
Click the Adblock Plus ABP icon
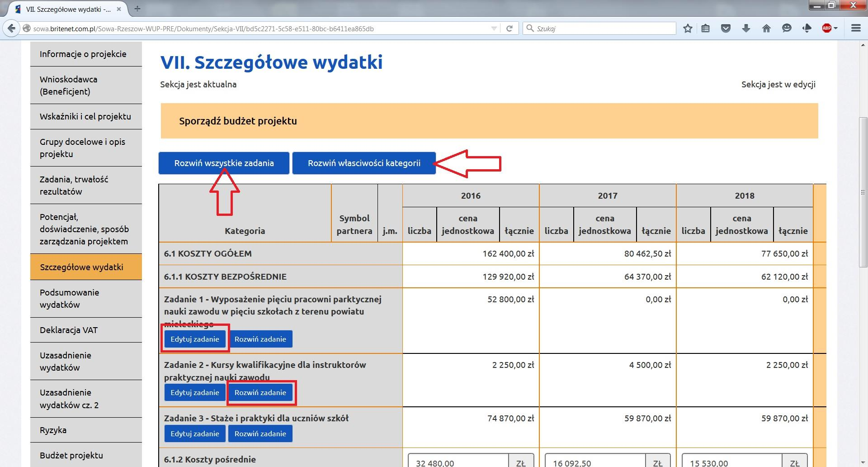coord(827,29)
